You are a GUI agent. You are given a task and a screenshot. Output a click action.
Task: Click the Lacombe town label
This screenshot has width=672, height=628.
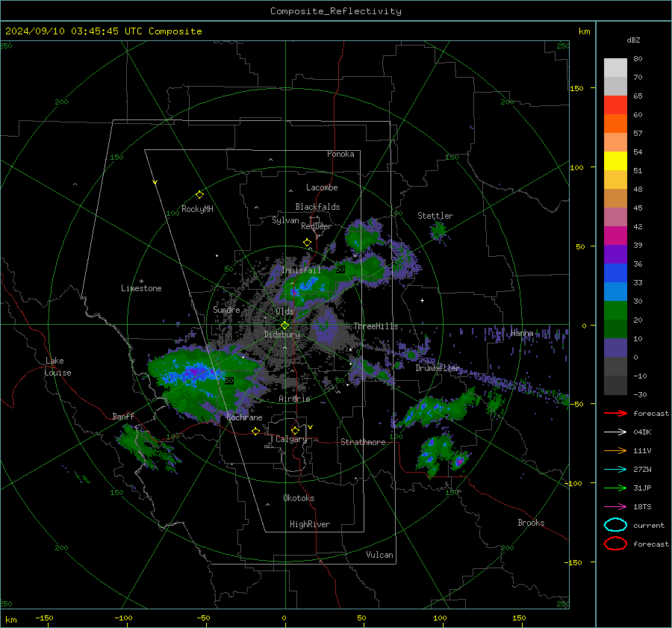[322, 187]
